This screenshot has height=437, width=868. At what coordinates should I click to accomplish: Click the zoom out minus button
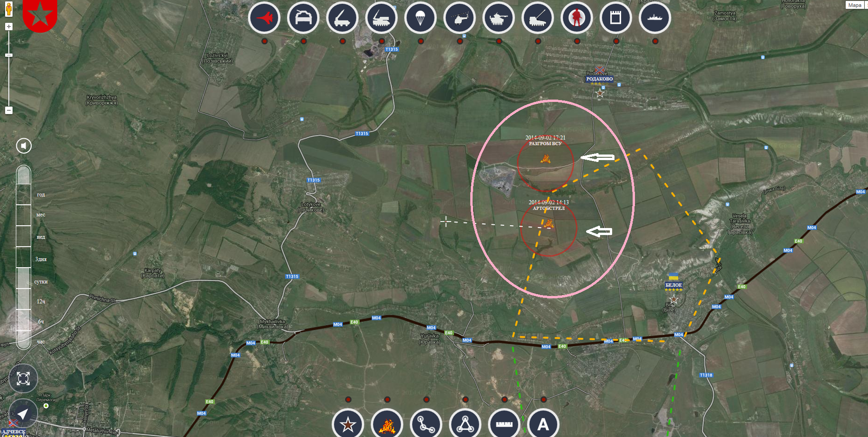(9, 110)
